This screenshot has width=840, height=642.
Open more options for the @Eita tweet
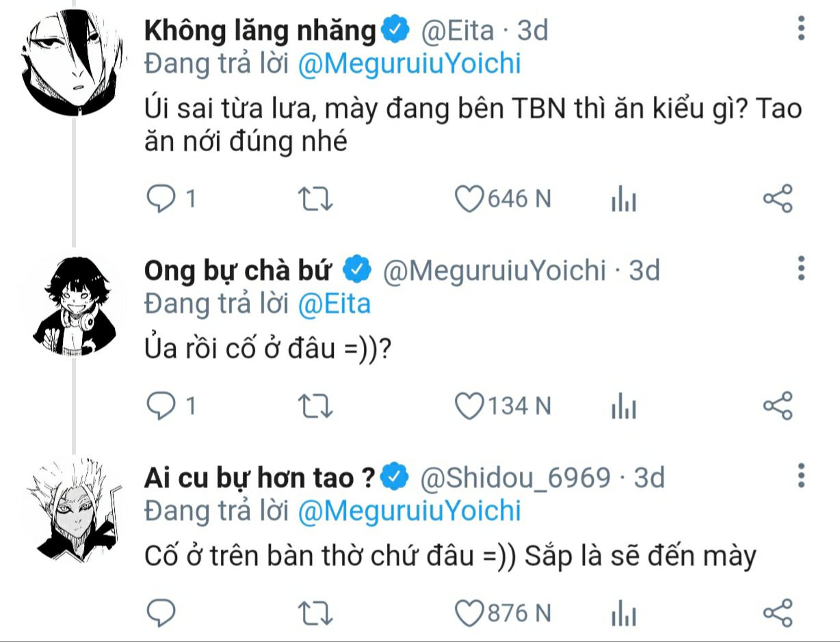(x=801, y=29)
